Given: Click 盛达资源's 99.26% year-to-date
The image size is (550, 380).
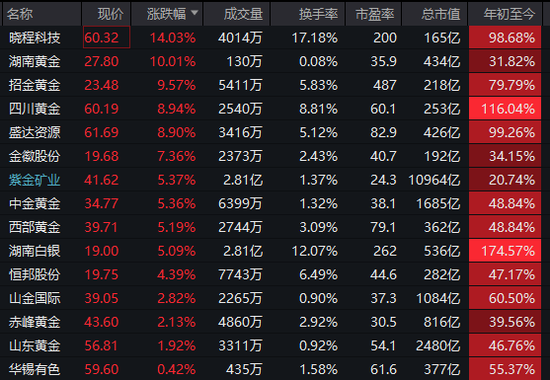Looking at the screenshot, I should (x=505, y=132).
